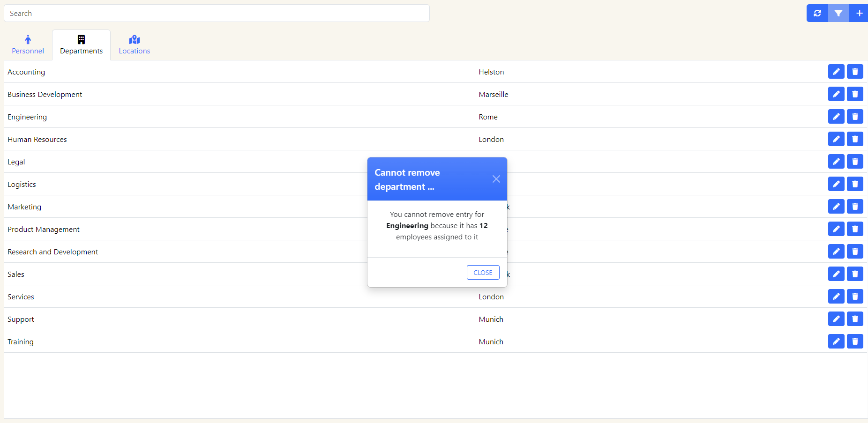This screenshot has width=868, height=423.
Task: Click the plus icon to add entry
Action: [x=859, y=13]
